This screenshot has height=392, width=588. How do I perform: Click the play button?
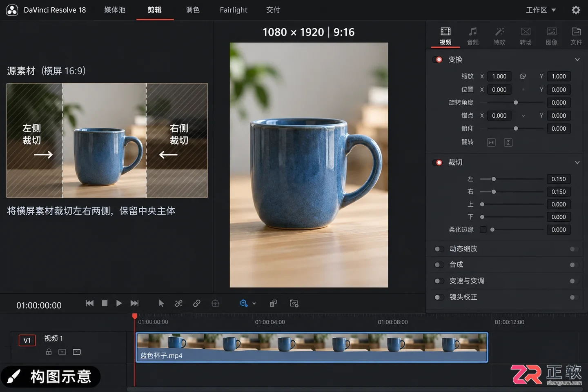coord(119,303)
